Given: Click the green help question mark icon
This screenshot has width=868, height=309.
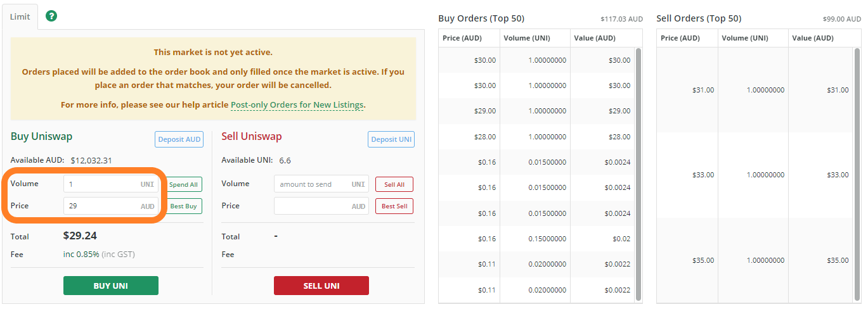Looking at the screenshot, I should tap(52, 16).
